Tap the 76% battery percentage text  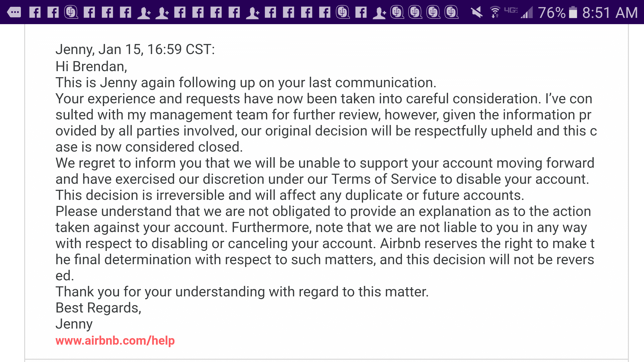point(552,13)
